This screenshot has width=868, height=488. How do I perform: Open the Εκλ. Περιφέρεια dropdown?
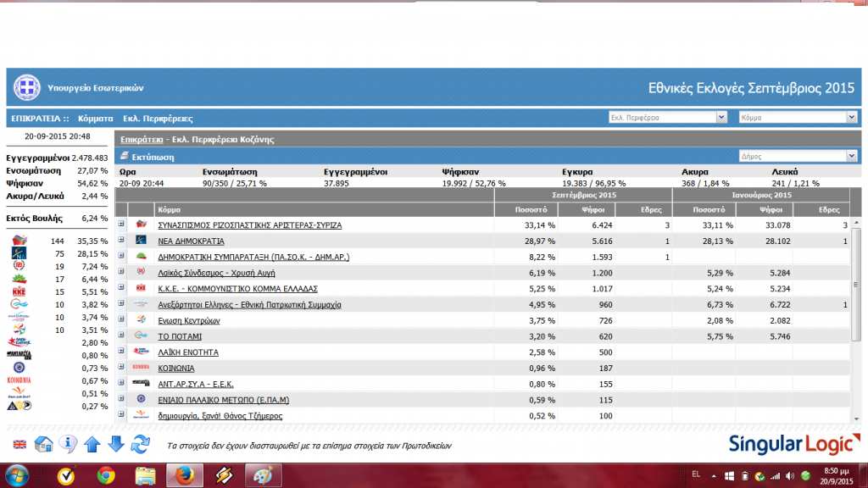tap(668, 118)
